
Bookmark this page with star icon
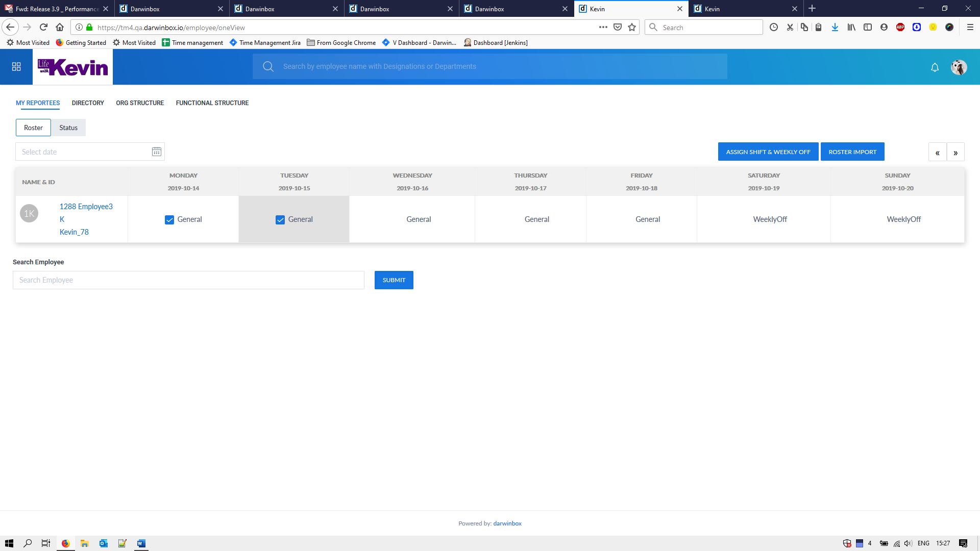tap(632, 28)
